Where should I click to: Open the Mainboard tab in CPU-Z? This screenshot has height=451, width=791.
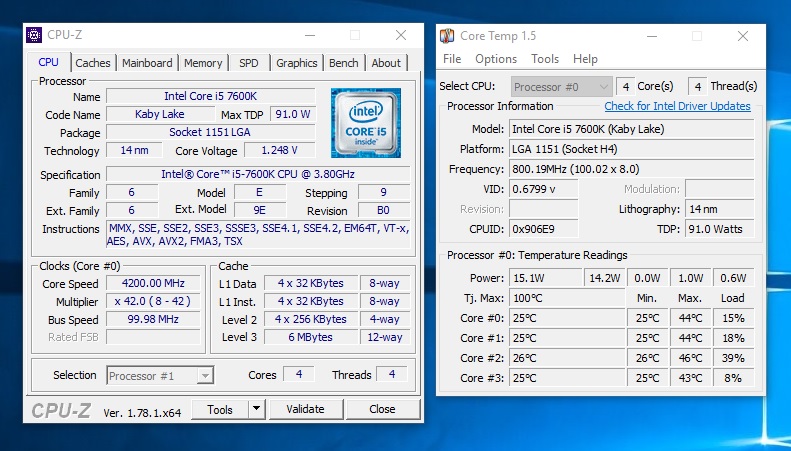[x=147, y=63]
